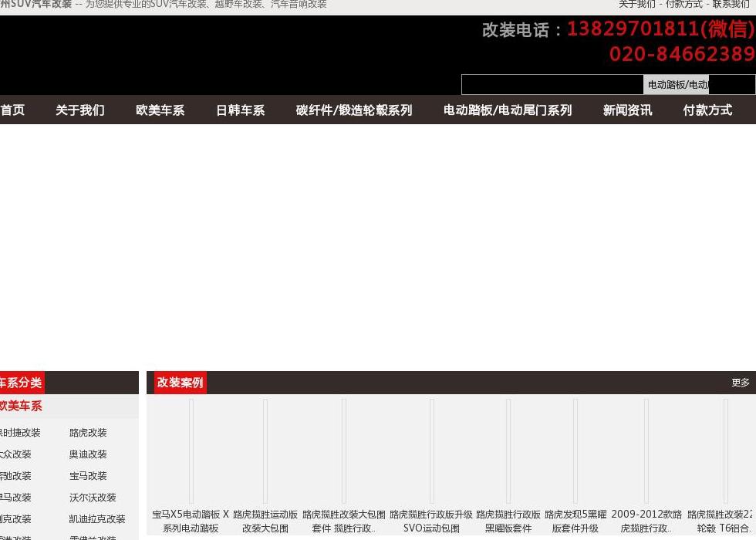Focus the search text field in the header
This screenshot has width=756, height=540.
pyautogui.click(x=552, y=85)
